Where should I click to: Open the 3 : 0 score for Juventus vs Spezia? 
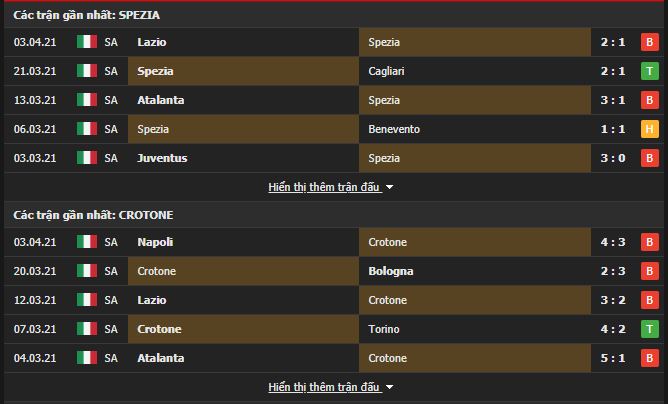(613, 158)
